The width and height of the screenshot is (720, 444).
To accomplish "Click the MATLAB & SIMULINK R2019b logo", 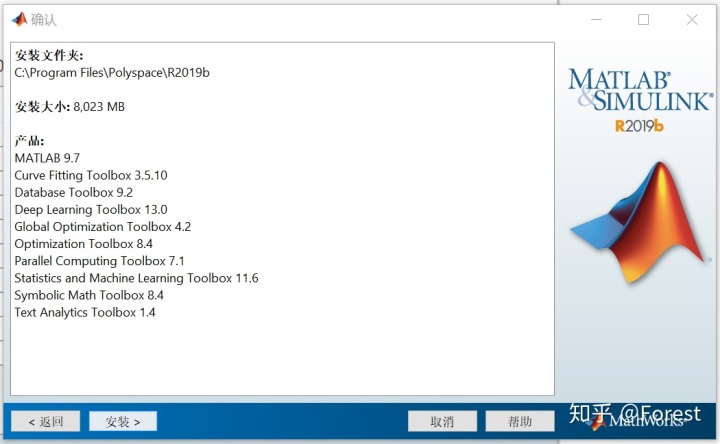I will tap(641, 101).
